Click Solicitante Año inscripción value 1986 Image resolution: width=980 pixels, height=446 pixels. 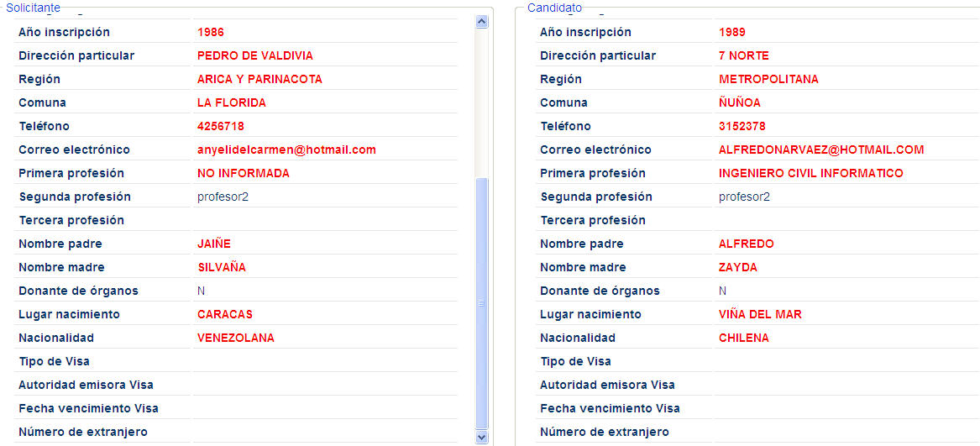(211, 32)
